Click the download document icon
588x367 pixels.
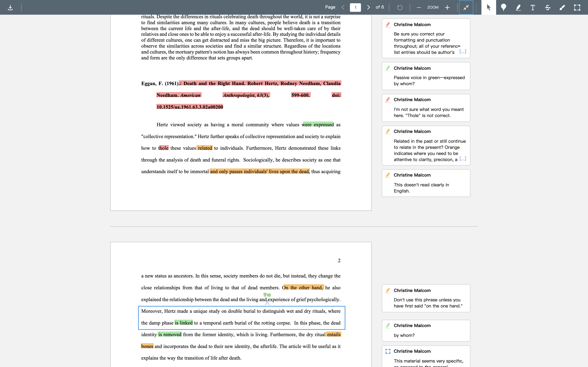point(10,8)
